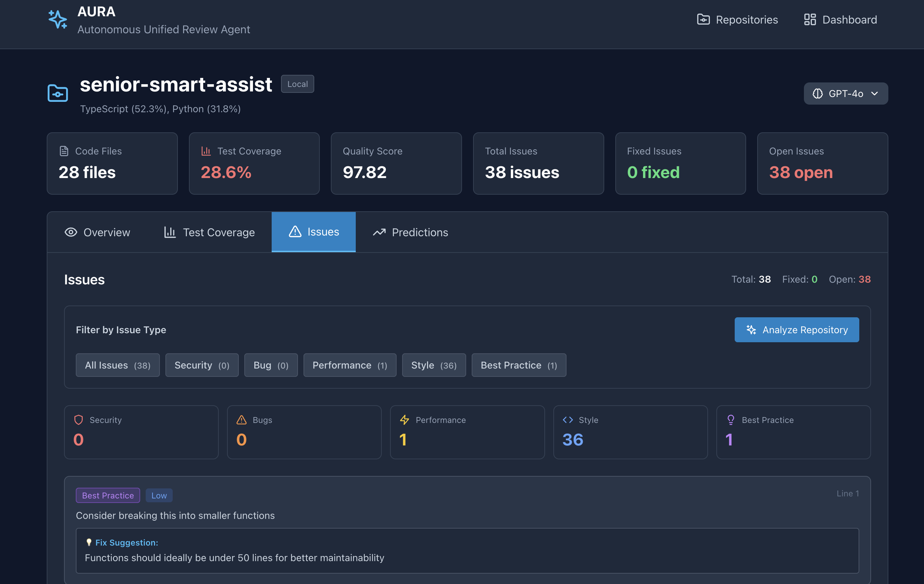The width and height of the screenshot is (924, 584).
Task: Click the Security shield icon in summary card
Action: click(79, 420)
